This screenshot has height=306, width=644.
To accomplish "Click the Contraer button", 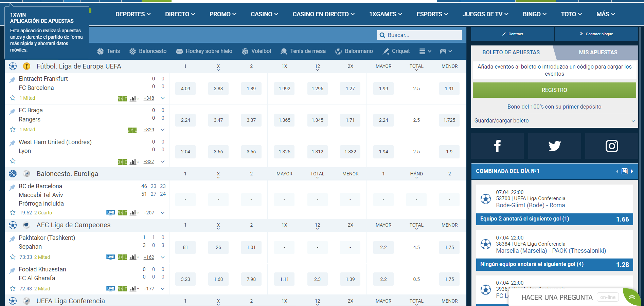I will (x=513, y=34).
